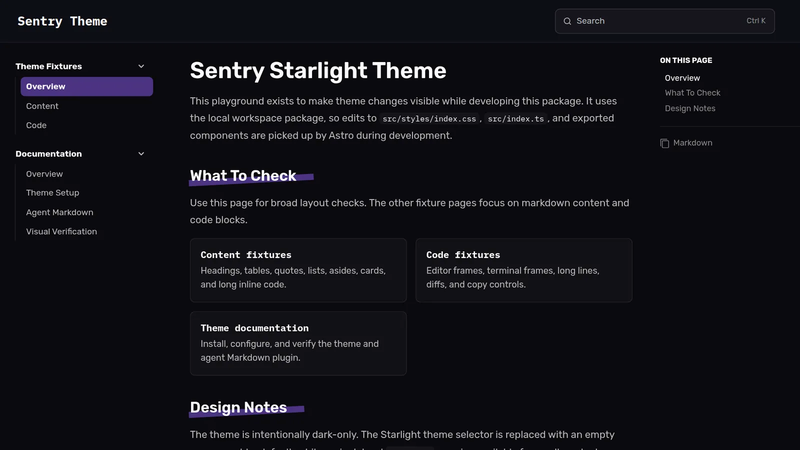Open the Theme documentation card
This screenshot has width=800, height=450.
[298, 343]
